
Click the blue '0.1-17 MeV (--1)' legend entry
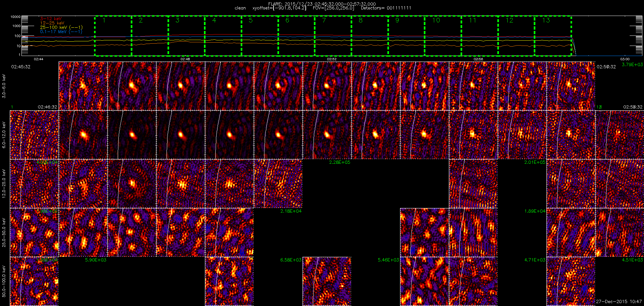(61, 32)
